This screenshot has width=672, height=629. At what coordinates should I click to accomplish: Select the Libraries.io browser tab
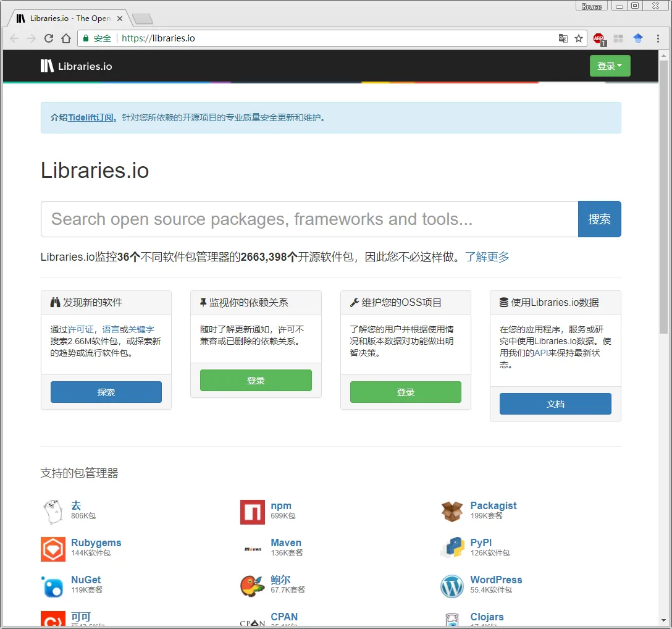(x=69, y=19)
